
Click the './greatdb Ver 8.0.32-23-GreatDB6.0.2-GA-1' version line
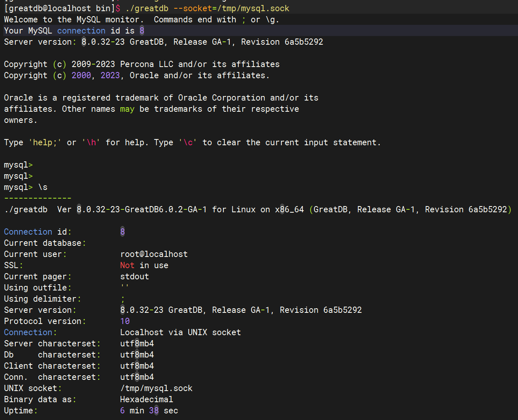[x=258, y=209]
